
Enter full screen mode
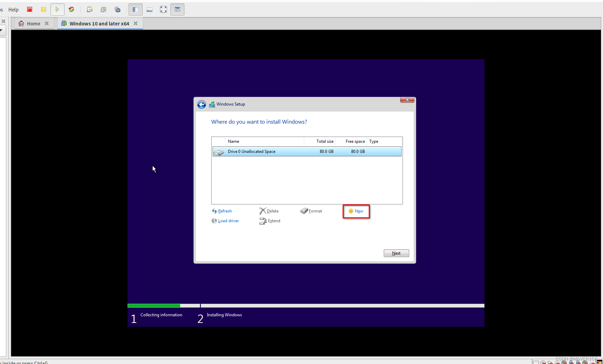click(x=163, y=9)
